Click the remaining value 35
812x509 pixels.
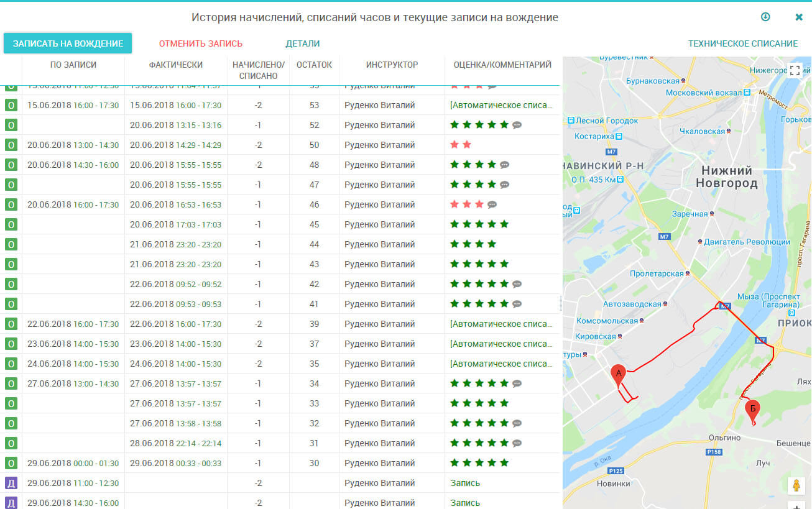[314, 364]
